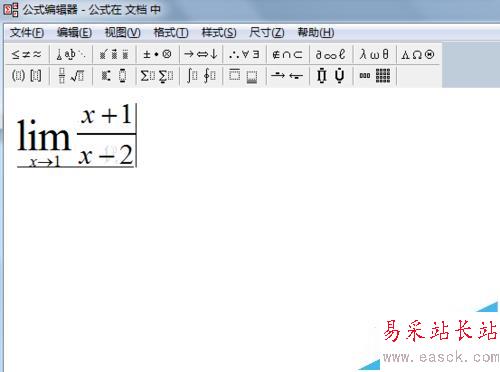Image resolution: width=500 pixels, height=372 pixels.
Task: Open subscript and superscript templates palette
Action: 114,76
